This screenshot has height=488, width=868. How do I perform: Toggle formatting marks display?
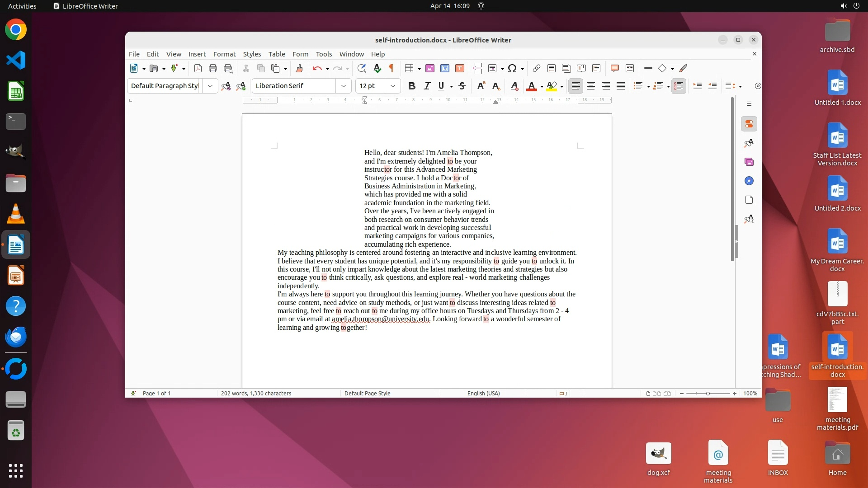392,68
